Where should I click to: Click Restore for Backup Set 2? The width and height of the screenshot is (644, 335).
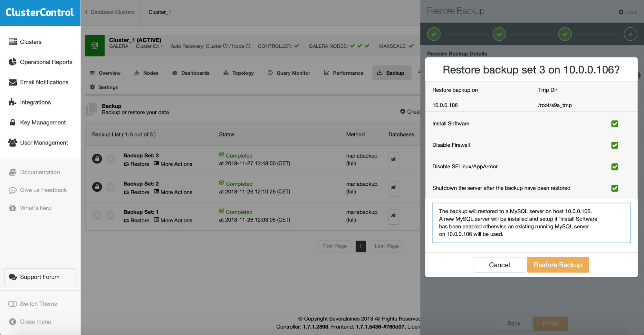(x=136, y=192)
